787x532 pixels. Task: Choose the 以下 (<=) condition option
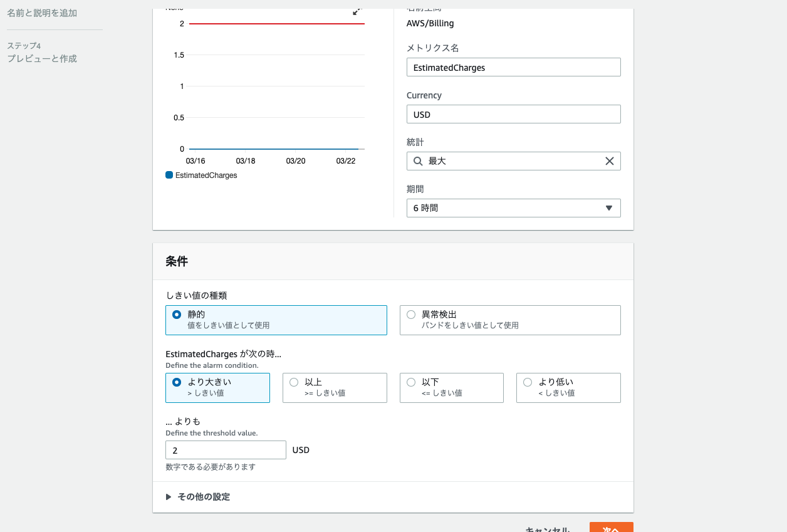pyautogui.click(x=411, y=382)
